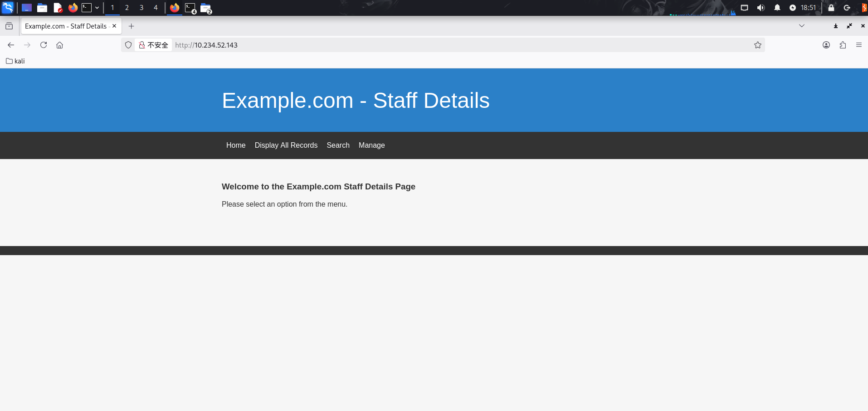Open the Search menu item
This screenshot has height=411, width=868.
click(x=338, y=145)
